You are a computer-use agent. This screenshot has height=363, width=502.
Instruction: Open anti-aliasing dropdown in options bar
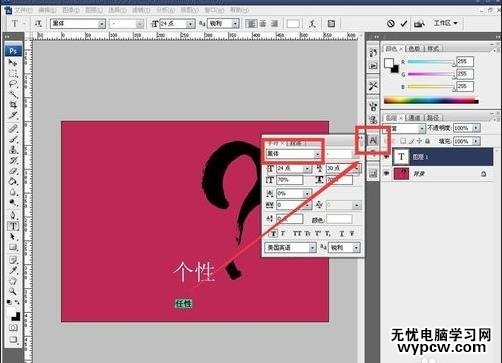point(235,24)
